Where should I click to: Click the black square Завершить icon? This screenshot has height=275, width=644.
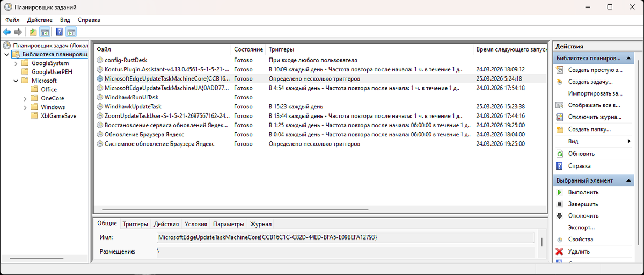(559, 204)
